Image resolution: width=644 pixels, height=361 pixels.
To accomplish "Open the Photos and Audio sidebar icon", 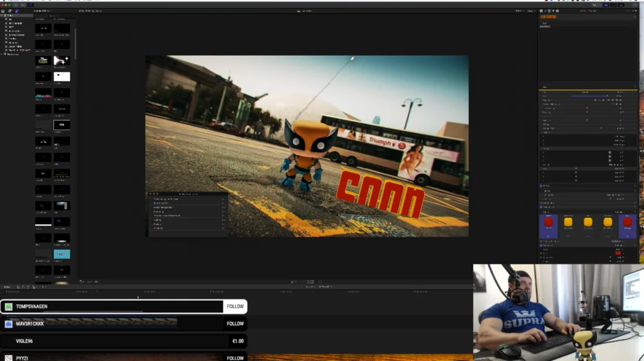I will [x=10, y=11].
